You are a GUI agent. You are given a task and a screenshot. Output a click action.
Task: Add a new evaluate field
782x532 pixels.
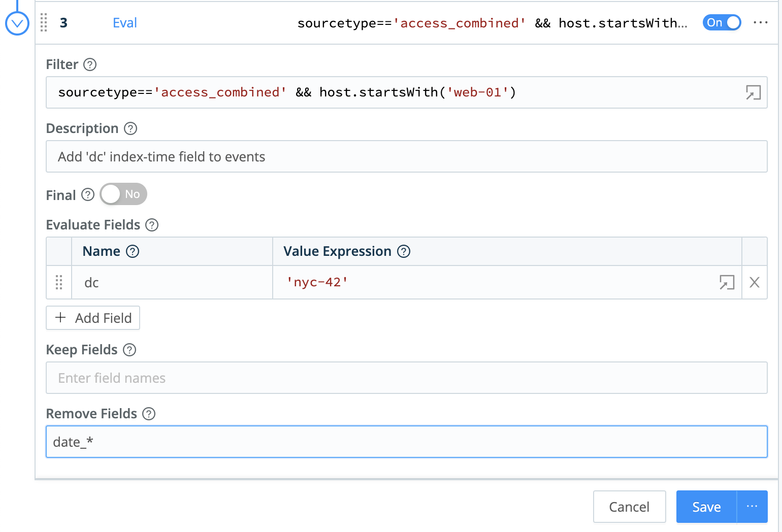(x=93, y=318)
